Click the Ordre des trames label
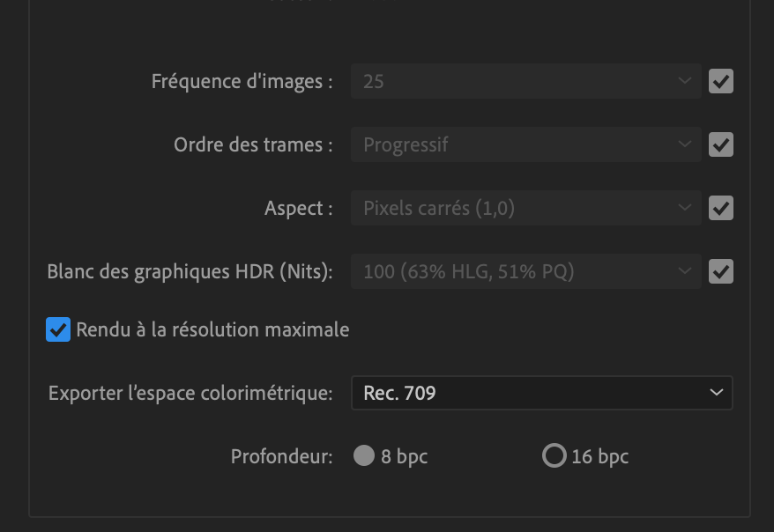The height and width of the screenshot is (532, 774). [x=253, y=145]
